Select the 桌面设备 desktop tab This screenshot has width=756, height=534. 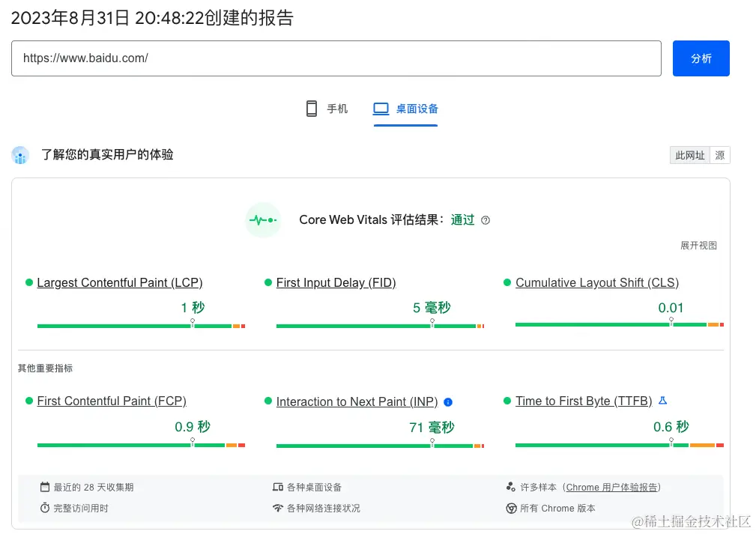coord(405,109)
